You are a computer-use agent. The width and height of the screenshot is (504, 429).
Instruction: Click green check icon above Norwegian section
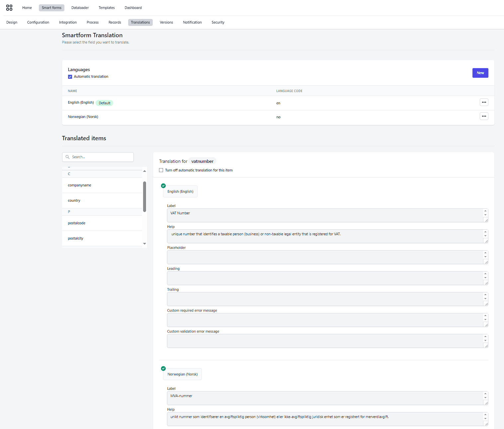pos(163,369)
